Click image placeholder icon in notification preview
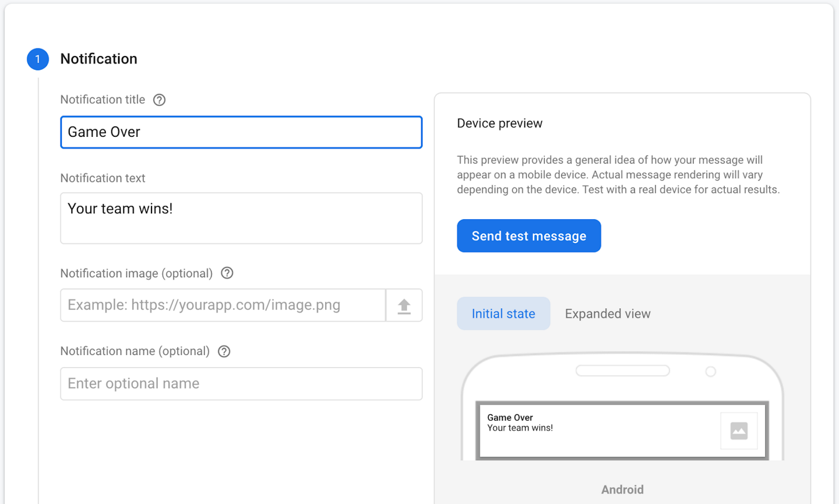This screenshot has width=839, height=504. click(739, 431)
